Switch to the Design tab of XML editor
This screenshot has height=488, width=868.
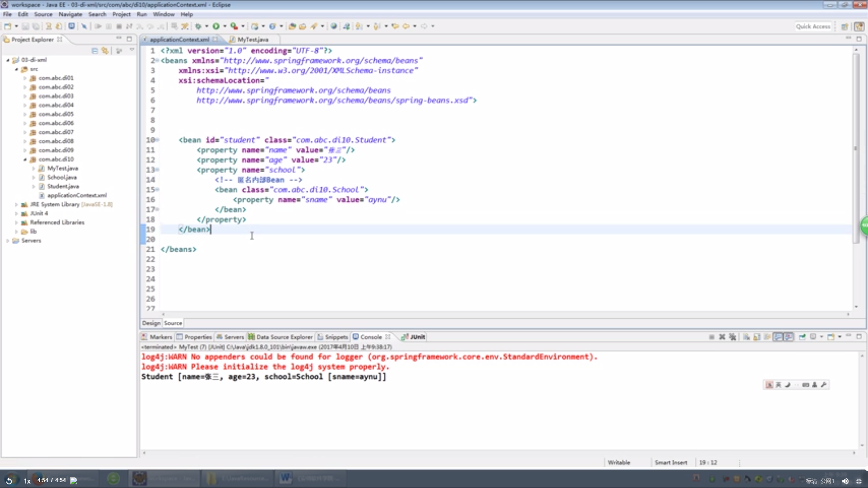click(151, 323)
